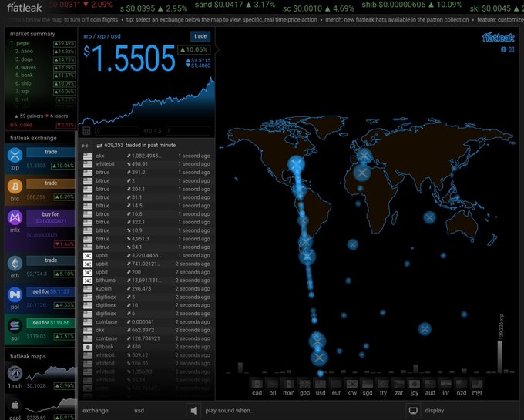This screenshot has width=524, height=420.
Task: Toggle the aud currency flag
Action: click(430, 384)
